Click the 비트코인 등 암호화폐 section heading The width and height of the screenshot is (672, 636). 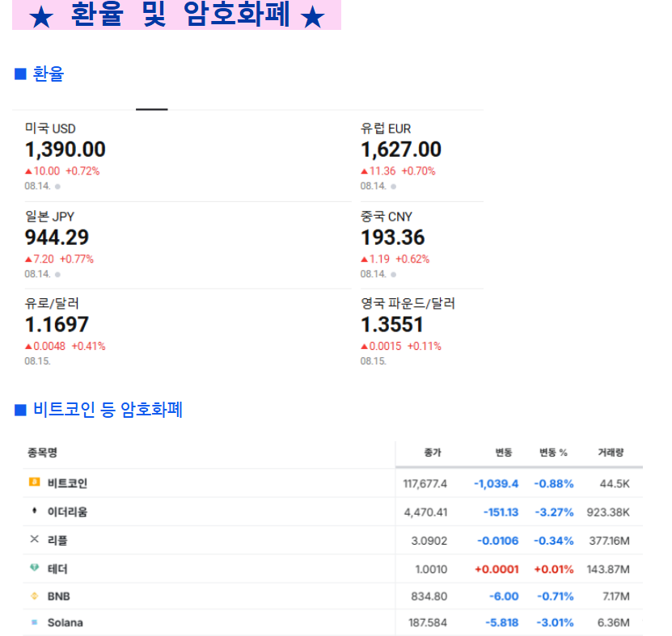click(108, 410)
